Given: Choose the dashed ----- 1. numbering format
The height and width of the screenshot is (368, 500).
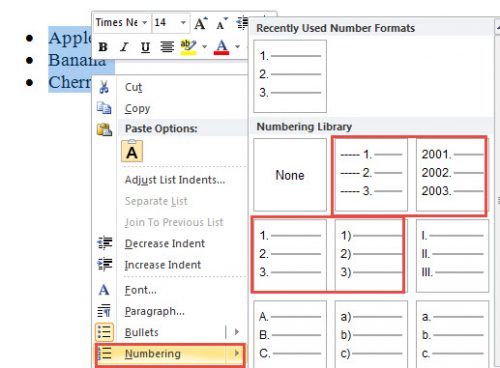Looking at the screenshot, I should [x=371, y=174].
